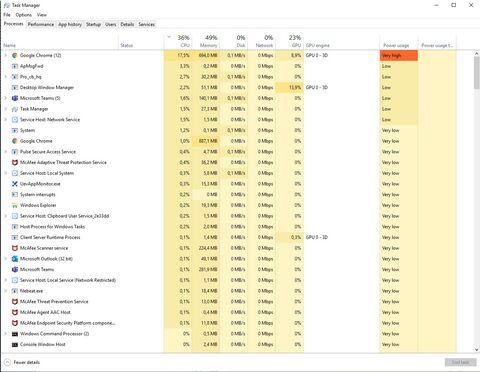Select the System process icon
The height and width of the screenshot is (372, 480).
coord(15,130)
